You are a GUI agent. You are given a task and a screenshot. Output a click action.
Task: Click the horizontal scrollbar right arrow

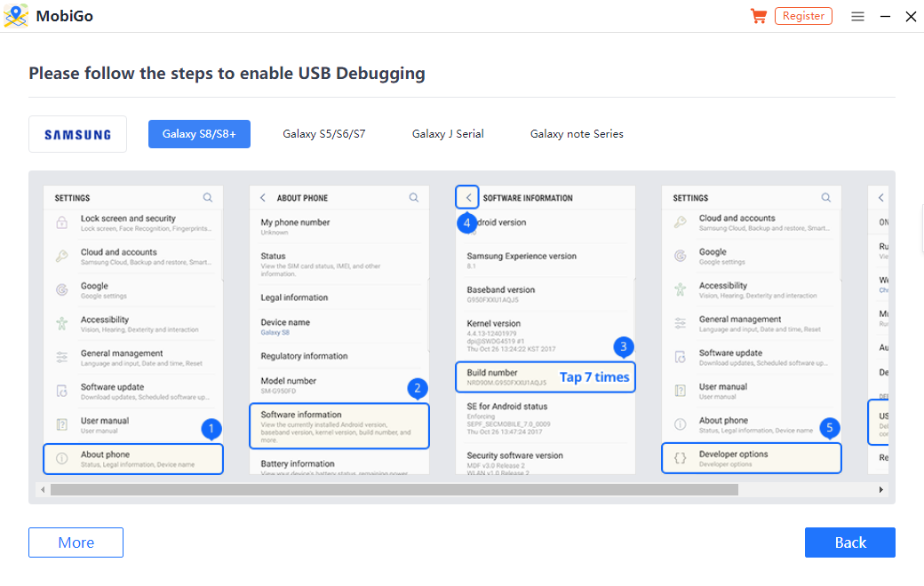point(880,488)
